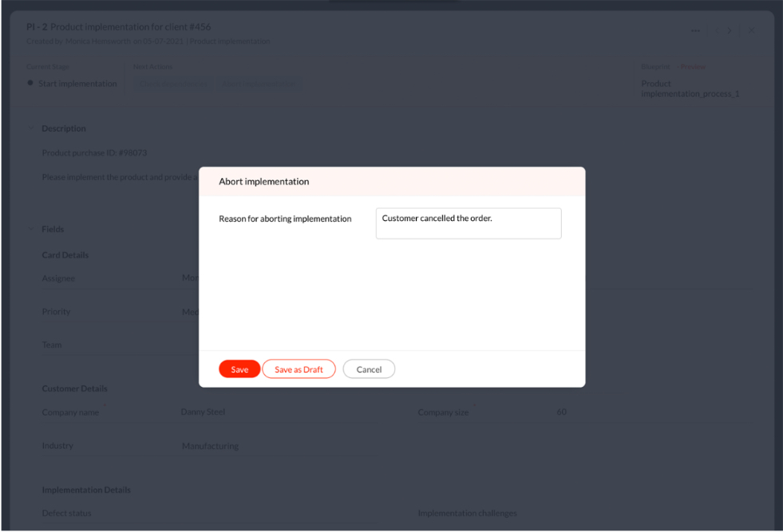Close the card detail panel
Viewport: 783px width, 532px height.
point(752,30)
